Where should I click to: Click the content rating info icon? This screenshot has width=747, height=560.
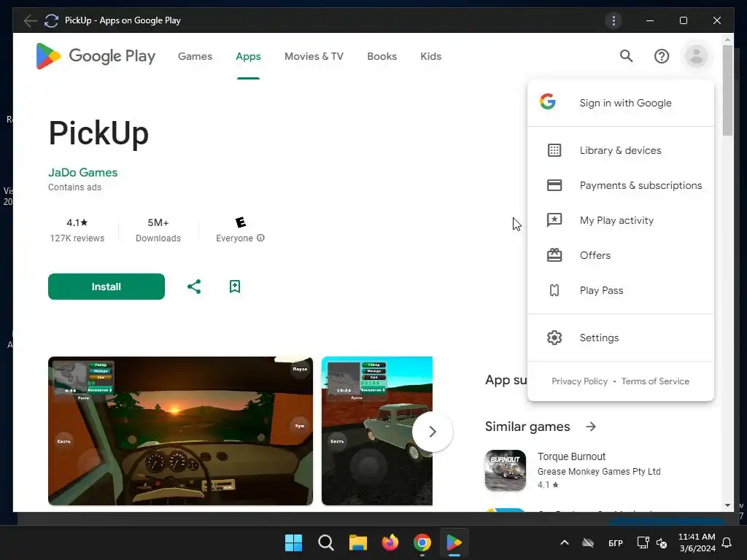(x=260, y=238)
